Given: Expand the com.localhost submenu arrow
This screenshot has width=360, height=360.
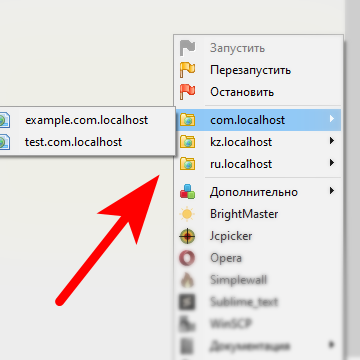Looking at the screenshot, I should coord(331,119).
